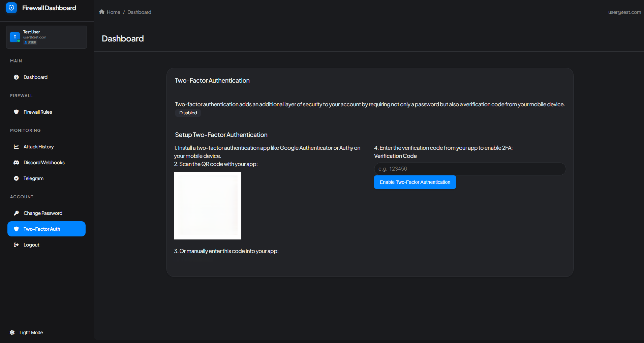Click the 'Or manually enter this code' step text
644x343 pixels.
pyautogui.click(x=226, y=251)
